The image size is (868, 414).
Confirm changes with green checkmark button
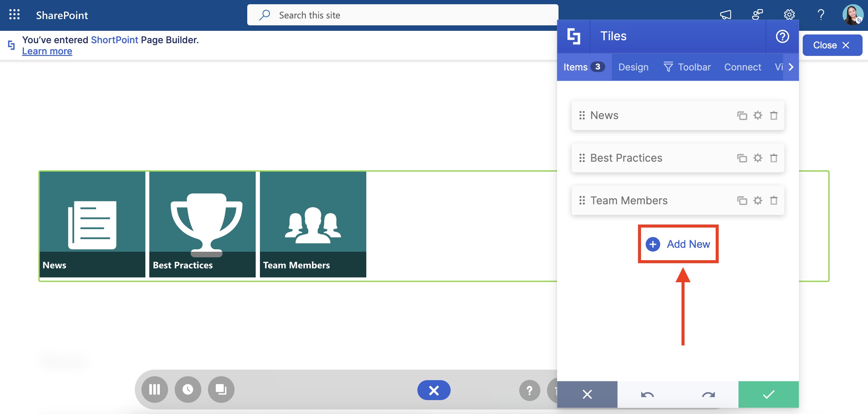click(x=768, y=394)
